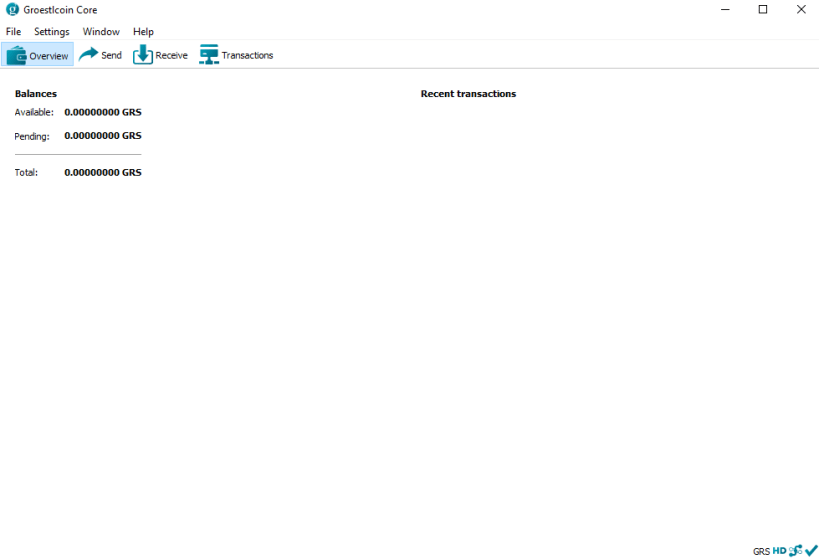Show the Transactions history tab
The height and width of the screenshot is (559, 819).
[x=236, y=55]
